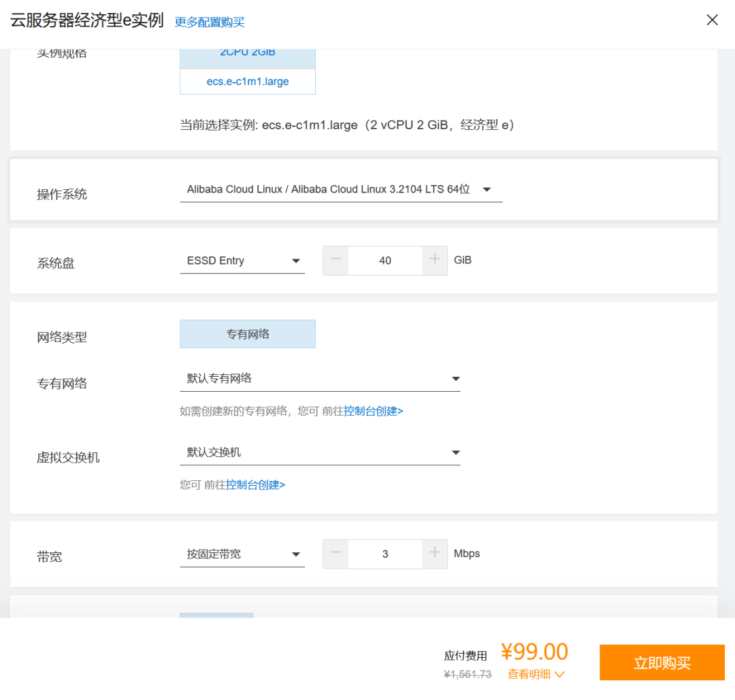Expand the 默认专有网络 dropdown
Image resolution: width=735 pixels, height=700 pixels.
(x=320, y=379)
